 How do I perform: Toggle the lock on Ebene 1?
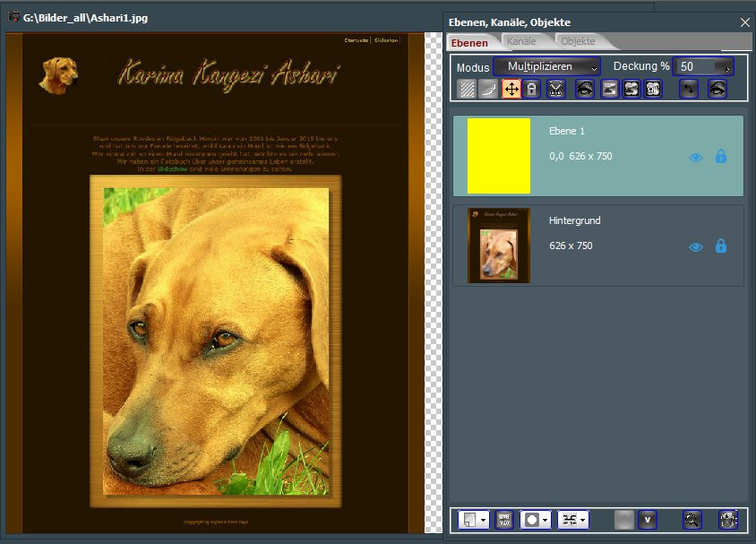pyautogui.click(x=721, y=157)
